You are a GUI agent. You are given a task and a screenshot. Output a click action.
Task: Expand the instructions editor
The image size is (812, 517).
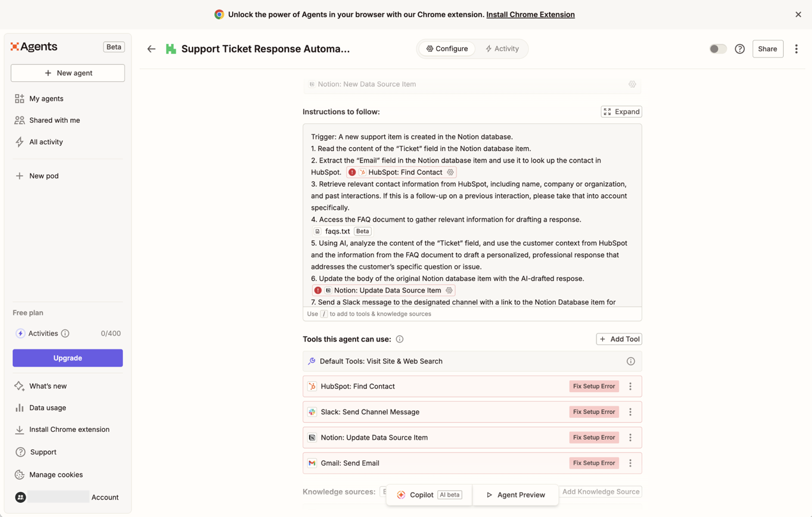pos(621,111)
